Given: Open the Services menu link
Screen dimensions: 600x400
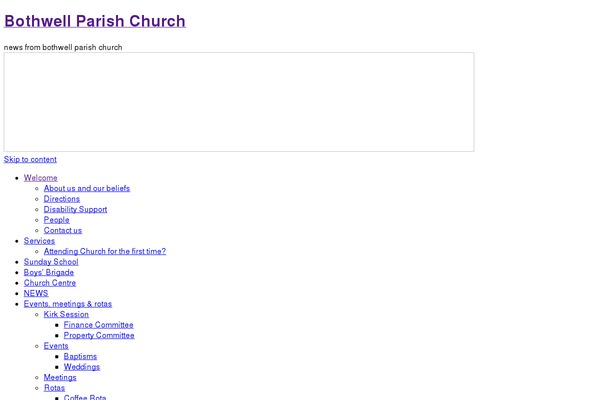Looking at the screenshot, I should tap(39, 241).
